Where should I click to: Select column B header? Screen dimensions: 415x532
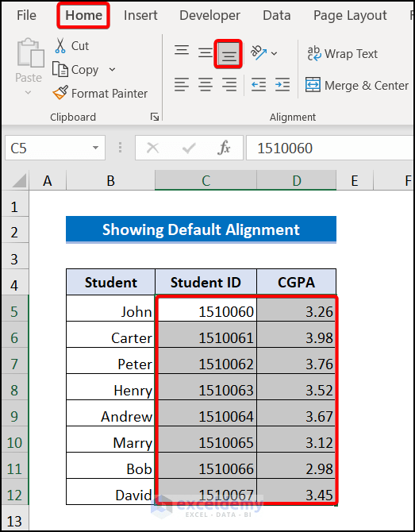(110, 180)
